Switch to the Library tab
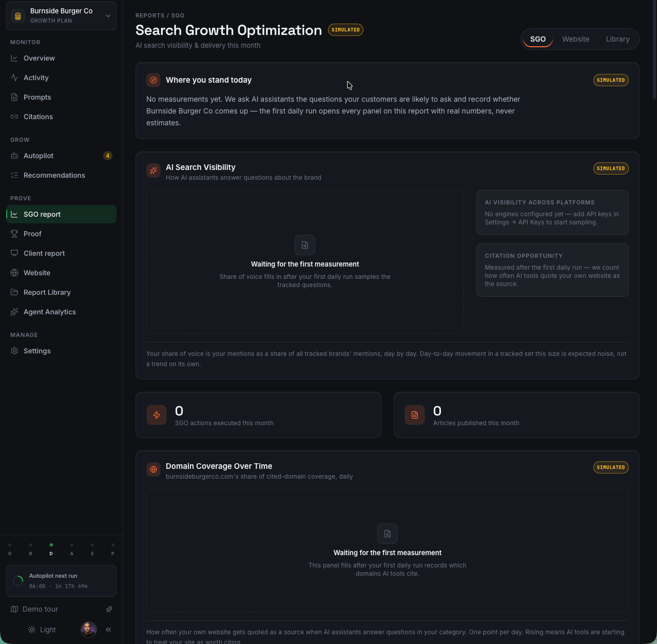This screenshot has height=644, width=657. [x=617, y=39]
